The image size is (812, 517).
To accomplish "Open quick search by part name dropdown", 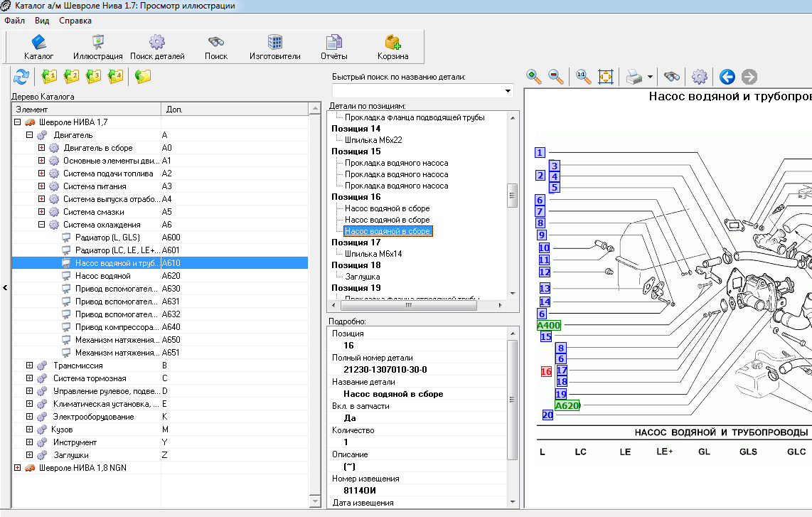I will [x=508, y=90].
